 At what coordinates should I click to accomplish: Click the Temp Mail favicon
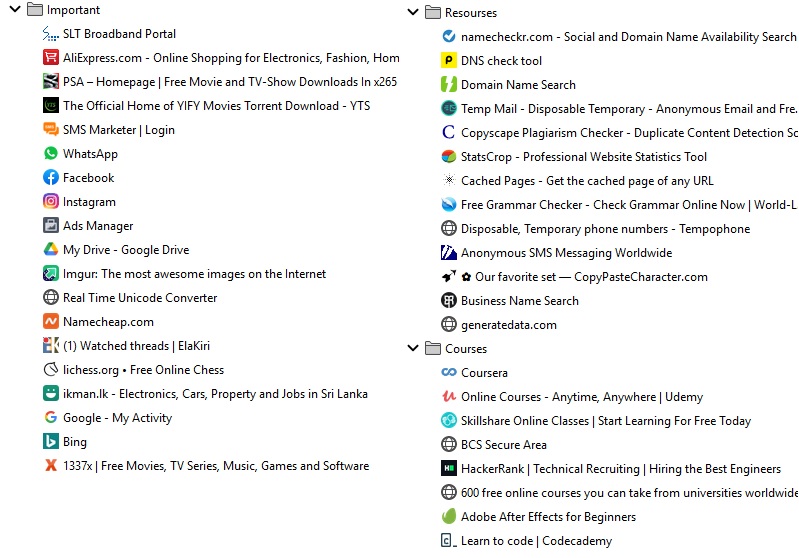click(448, 109)
